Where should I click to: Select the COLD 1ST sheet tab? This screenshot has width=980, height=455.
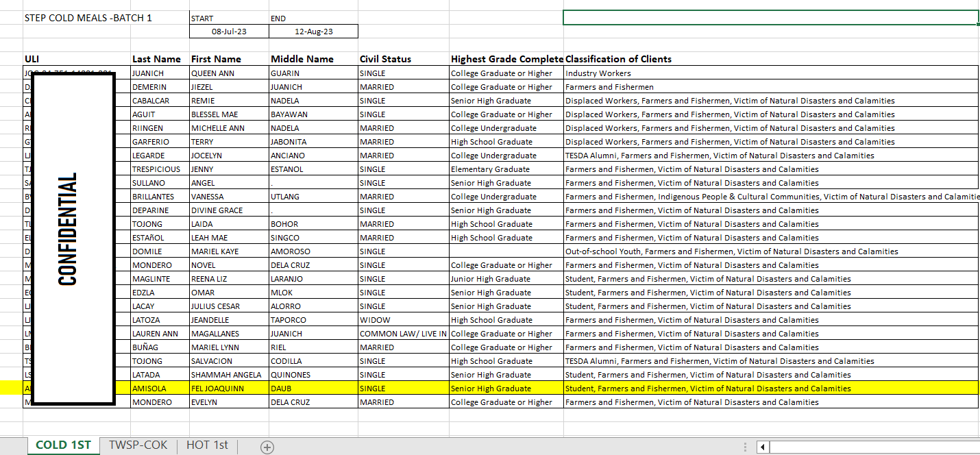pyautogui.click(x=63, y=445)
